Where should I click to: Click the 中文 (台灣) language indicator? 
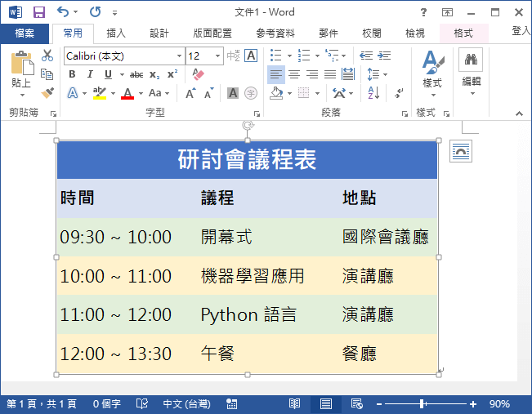(186, 404)
